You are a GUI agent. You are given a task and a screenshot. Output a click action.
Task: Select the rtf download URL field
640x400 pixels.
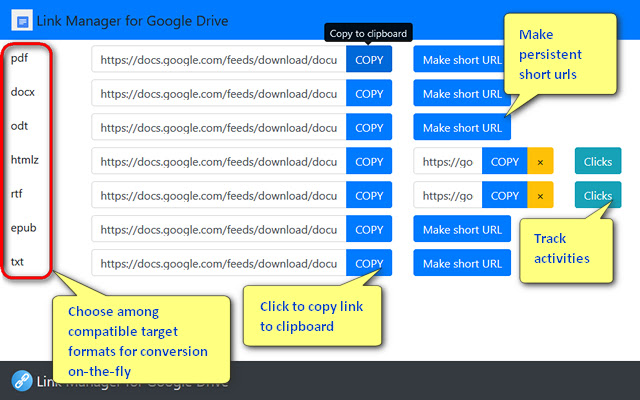[x=219, y=195]
